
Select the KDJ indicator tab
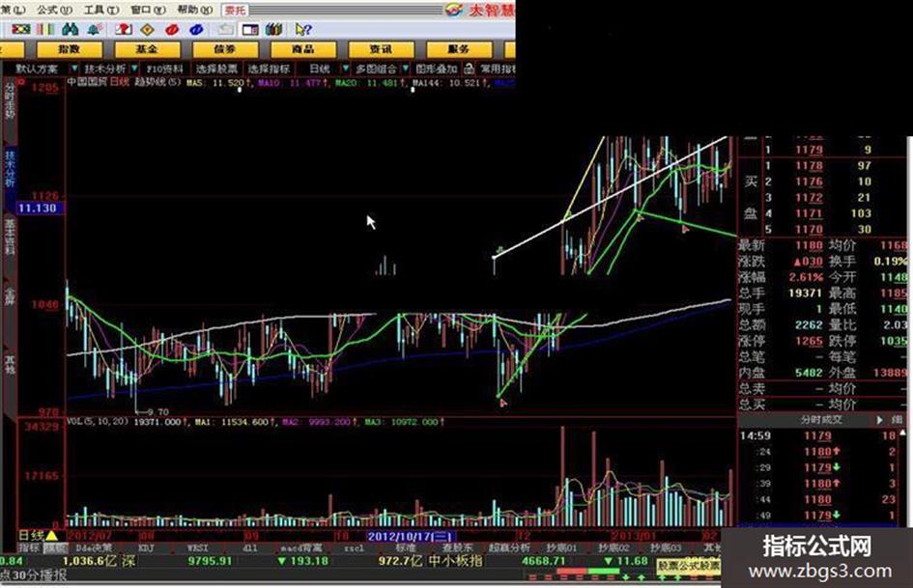coord(146,548)
